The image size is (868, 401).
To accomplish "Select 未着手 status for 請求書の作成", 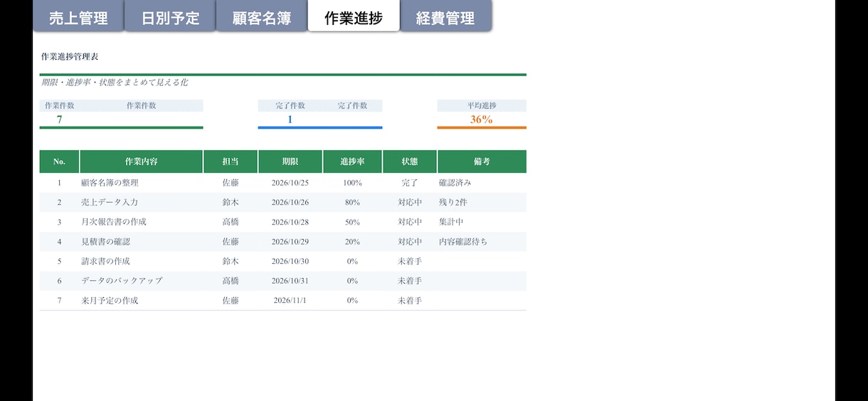I will click(410, 261).
